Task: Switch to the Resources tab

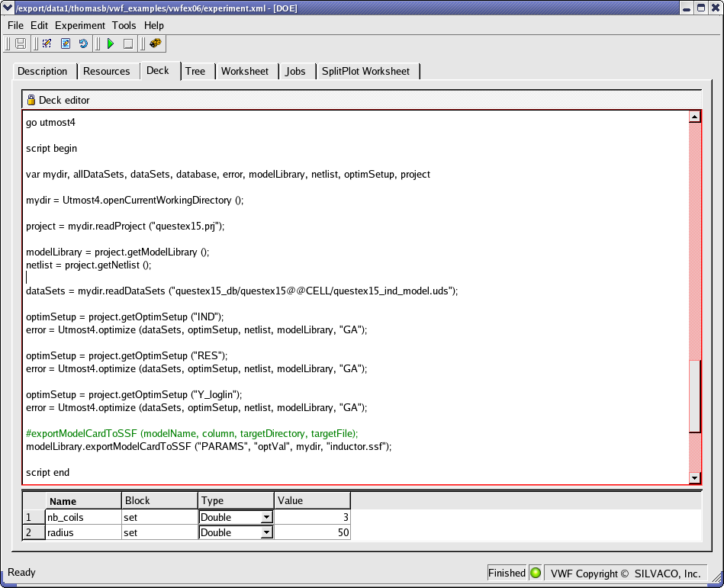Action: pyautogui.click(x=107, y=71)
